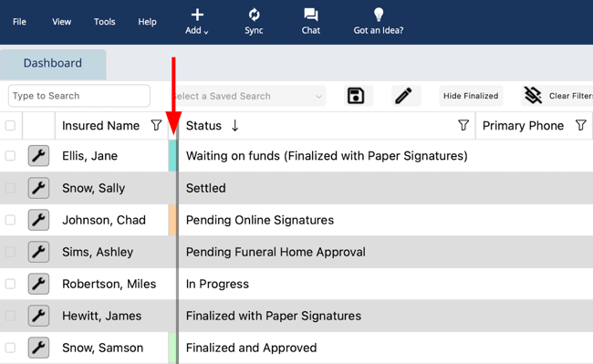593x364 pixels.
Task: Toggle the Status sort arrow
Action: tap(234, 126)
